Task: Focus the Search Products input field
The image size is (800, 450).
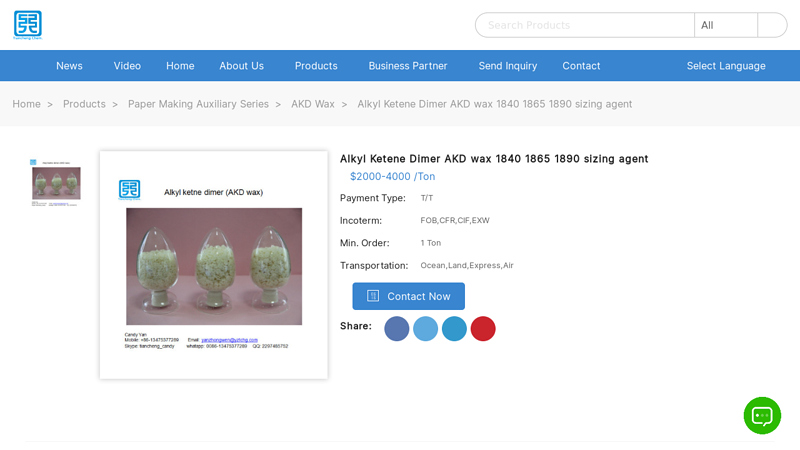Action: click(x=585, y=25)
